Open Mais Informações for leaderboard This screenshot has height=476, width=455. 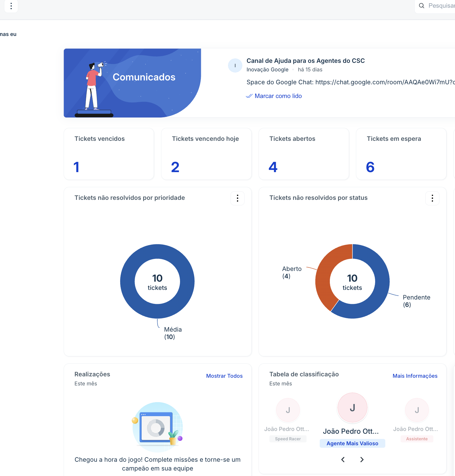(x=415, y=376)
